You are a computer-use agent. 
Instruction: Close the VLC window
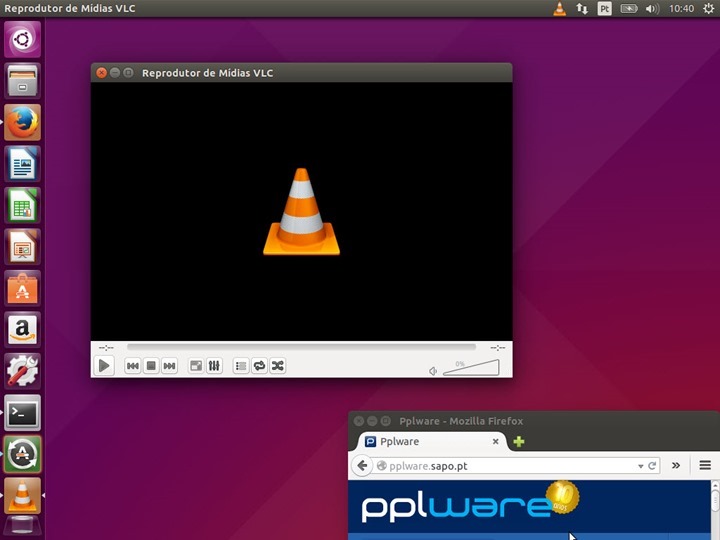pos(101,73)
